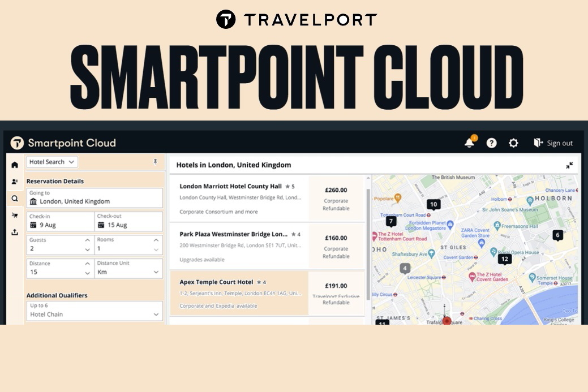Click the hotel results list scrollbar

point(368,244)
